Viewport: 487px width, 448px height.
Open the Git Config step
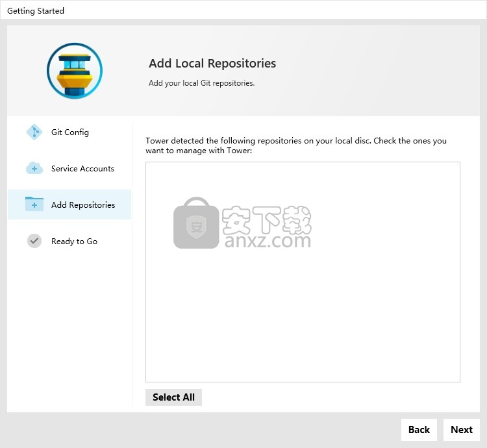click(x=69, y=132)
